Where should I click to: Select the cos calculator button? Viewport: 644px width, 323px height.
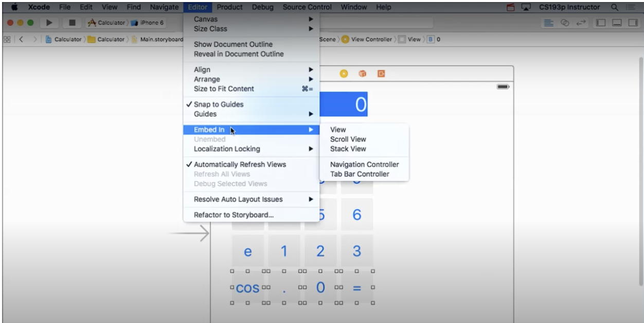point(247,286)
